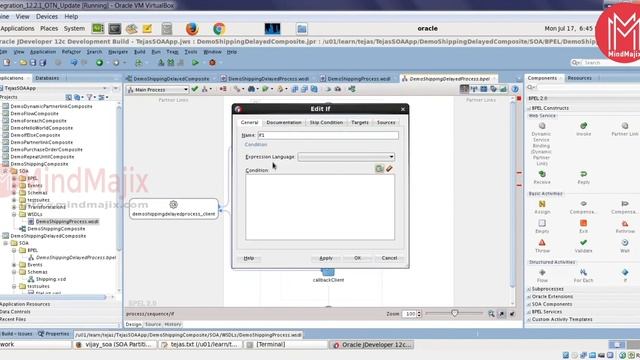
Task: Select the Receive activity icon
Action: pos(542,174)
